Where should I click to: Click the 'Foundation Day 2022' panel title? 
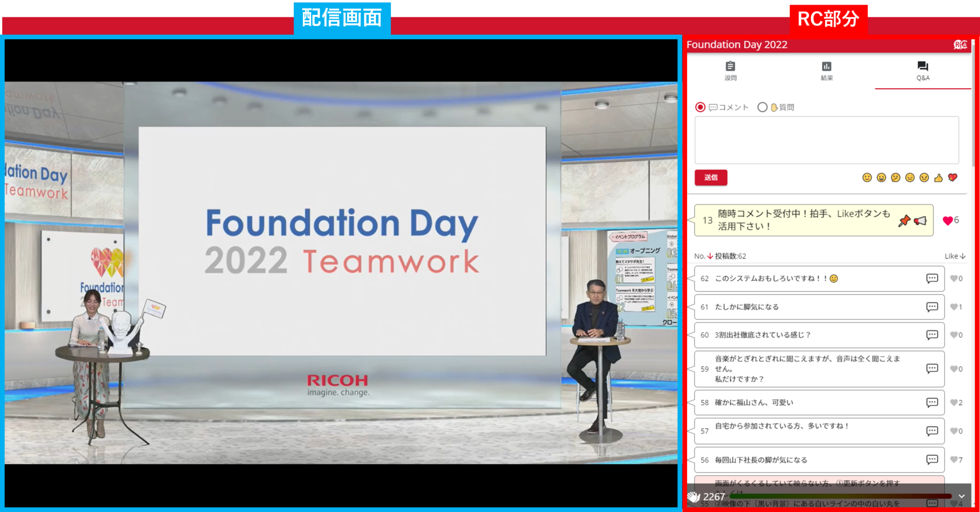click(737, 45)
